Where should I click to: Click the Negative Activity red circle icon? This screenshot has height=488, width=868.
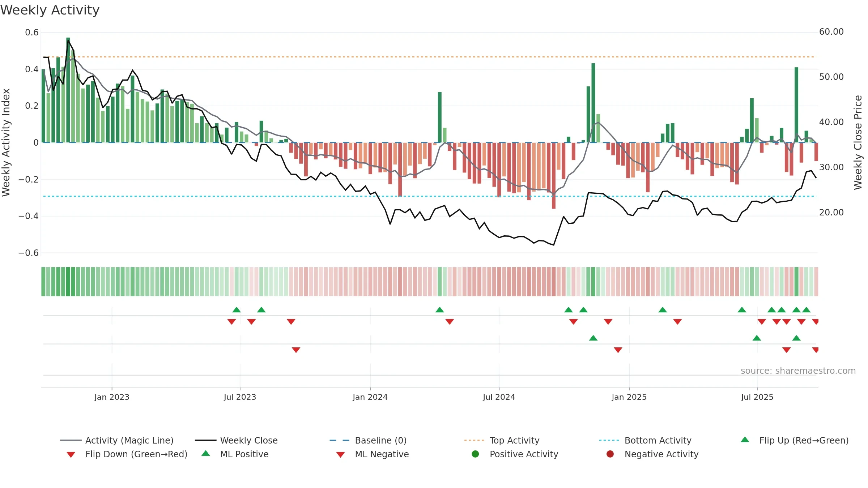[x=610, y=454]
